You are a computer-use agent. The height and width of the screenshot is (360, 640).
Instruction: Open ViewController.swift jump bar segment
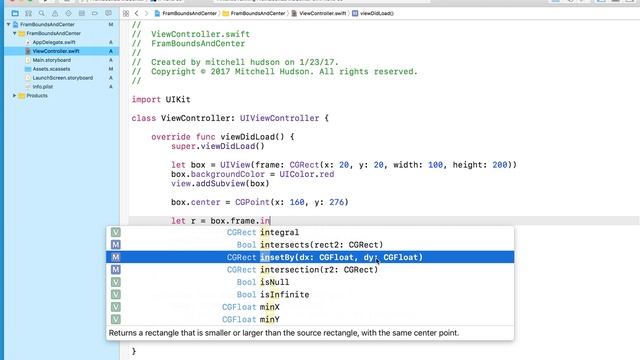pos(319,13)
